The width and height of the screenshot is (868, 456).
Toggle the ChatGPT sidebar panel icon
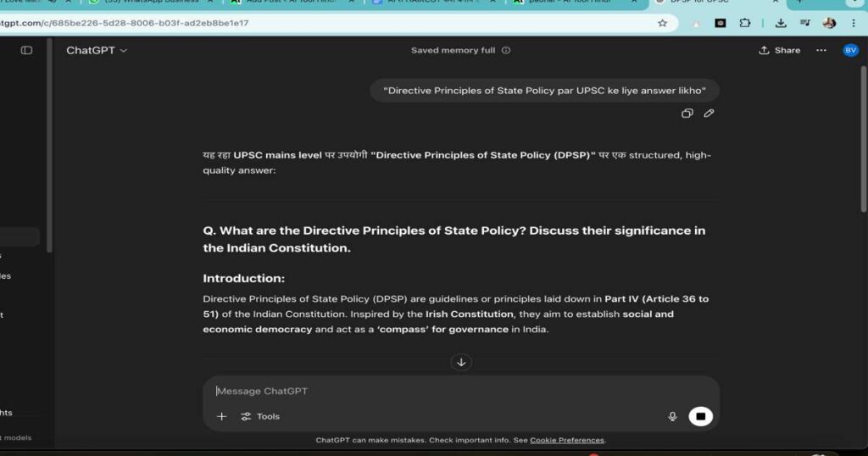[26, 50]
